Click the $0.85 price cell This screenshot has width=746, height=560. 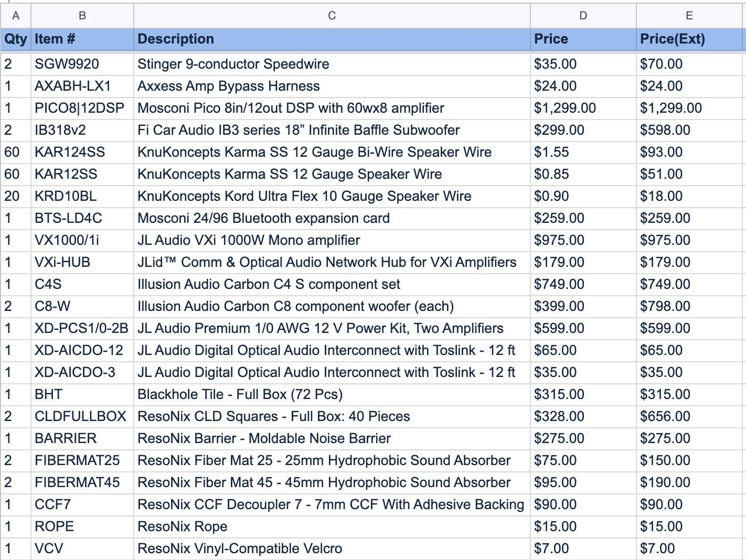pyautogui.click(x=583, y=174)
